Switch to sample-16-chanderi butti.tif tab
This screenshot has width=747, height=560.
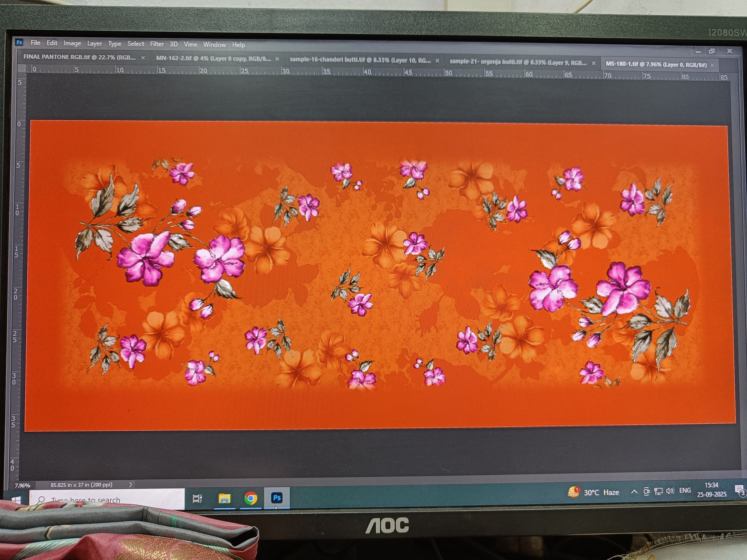tap(360, 60)
